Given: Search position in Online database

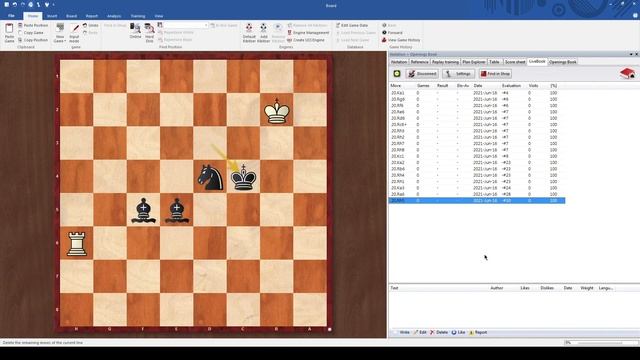Looking at the screenshot, I should click(x=135, y=31).
